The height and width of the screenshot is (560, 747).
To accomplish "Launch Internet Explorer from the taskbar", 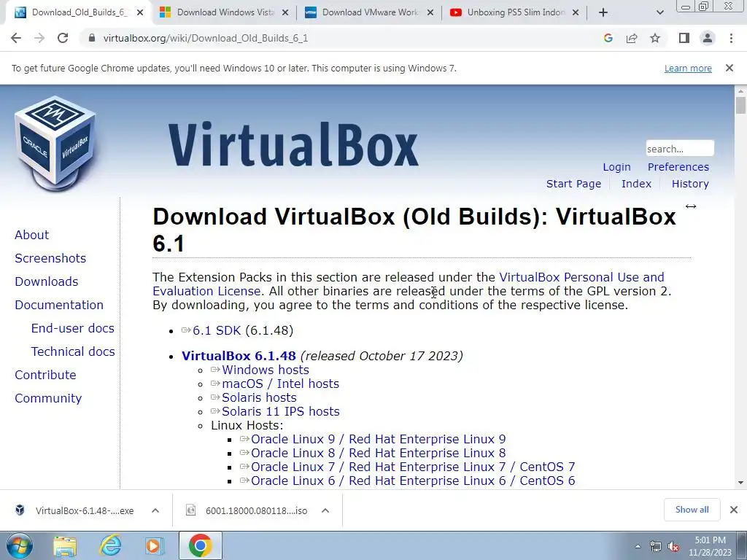I will click(x=111, y=546).
